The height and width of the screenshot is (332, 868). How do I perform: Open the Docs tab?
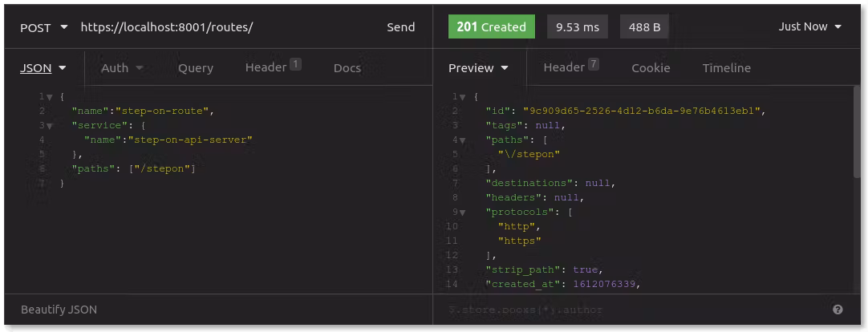pyautogui.click(x=347, y=68)
